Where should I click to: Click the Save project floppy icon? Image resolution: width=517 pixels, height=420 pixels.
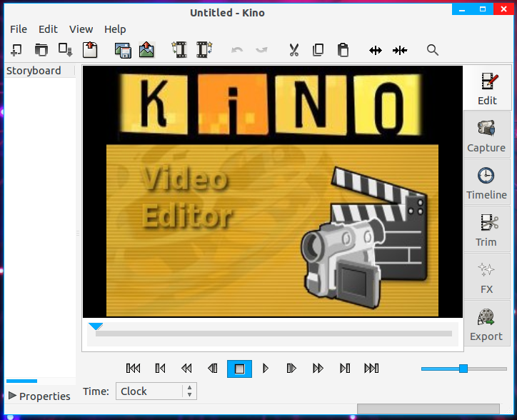123,51
